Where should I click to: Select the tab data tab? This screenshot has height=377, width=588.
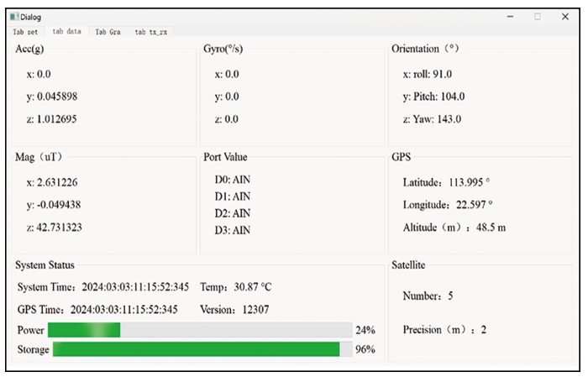pyautogui.click(x=66, y=32)
